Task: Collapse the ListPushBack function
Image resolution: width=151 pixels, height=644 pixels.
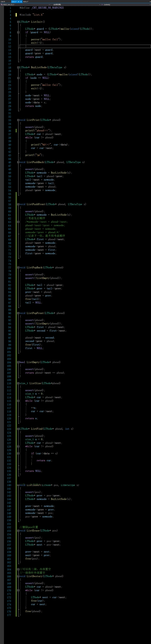Action: 18,162
